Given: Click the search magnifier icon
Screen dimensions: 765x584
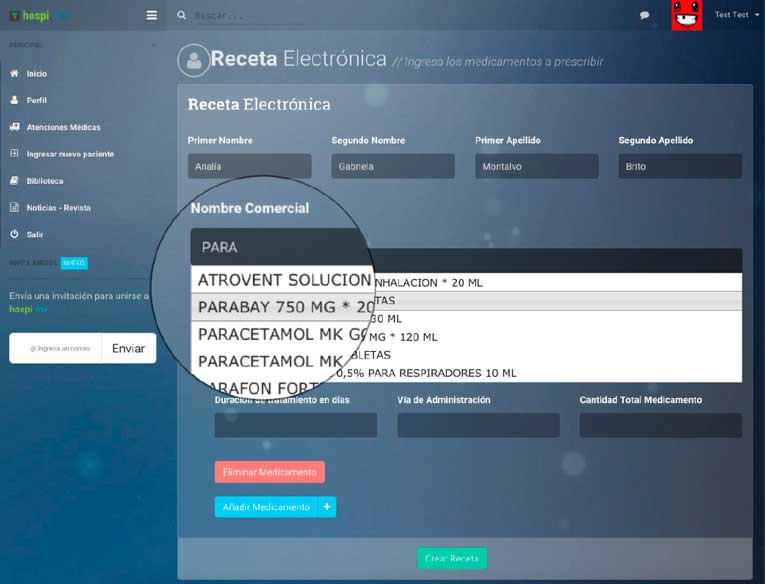Looking at the screenshot, I should pos(181,15).
